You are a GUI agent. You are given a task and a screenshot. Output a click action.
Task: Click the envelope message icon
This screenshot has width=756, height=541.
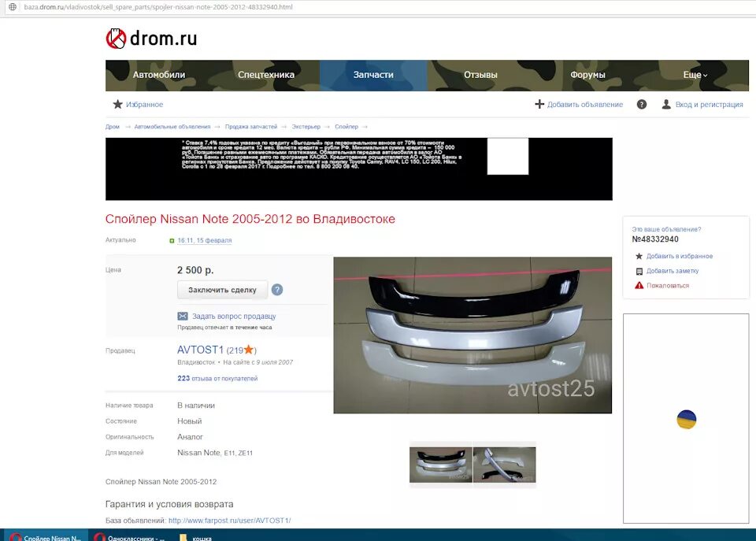pyautogui.click(x=183, y=317)
